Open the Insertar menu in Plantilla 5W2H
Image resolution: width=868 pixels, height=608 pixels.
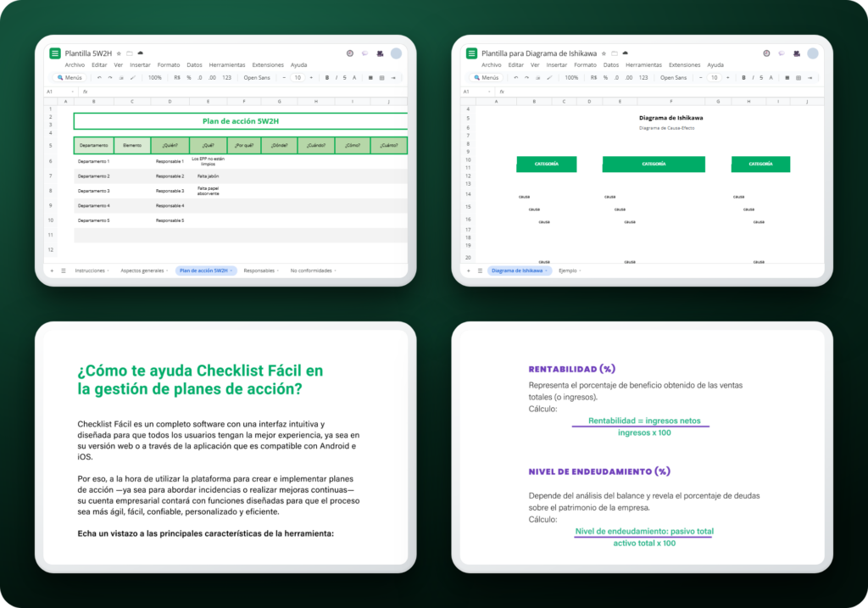pyautogui.click(x=140, y=64)
